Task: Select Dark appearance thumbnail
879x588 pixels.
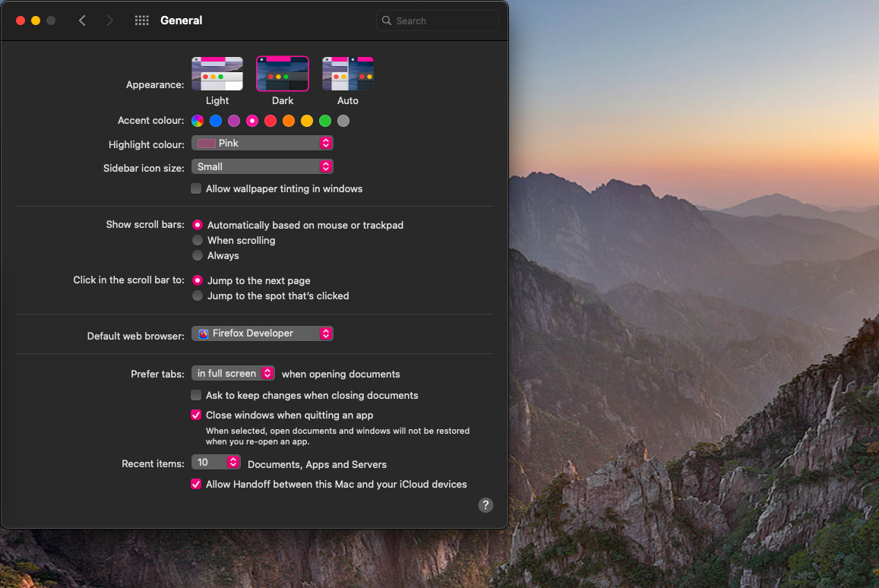Action: [283, 74]
